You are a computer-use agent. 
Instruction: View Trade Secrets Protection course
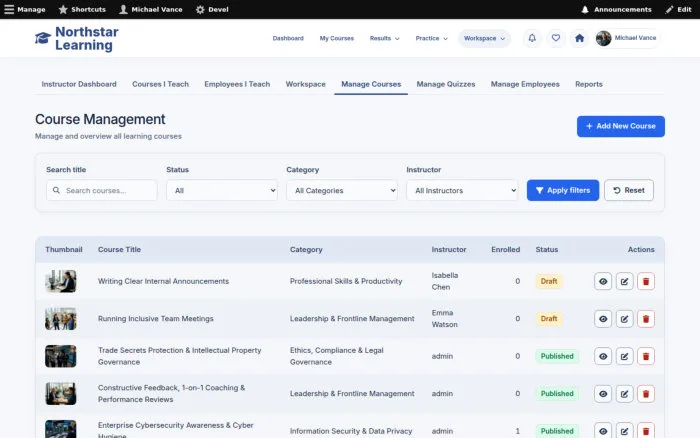pyautogui.click(x=603, y=356)
